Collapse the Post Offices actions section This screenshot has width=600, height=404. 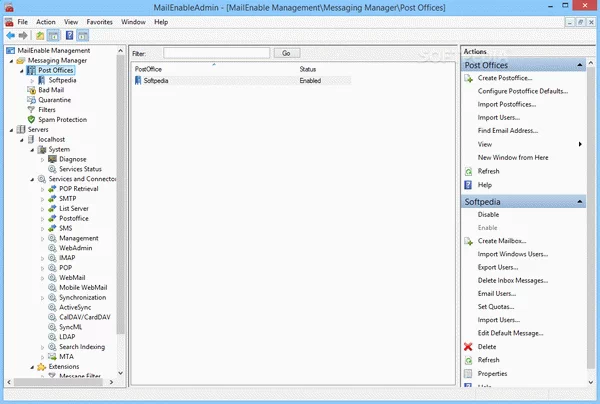coord(580,65)
